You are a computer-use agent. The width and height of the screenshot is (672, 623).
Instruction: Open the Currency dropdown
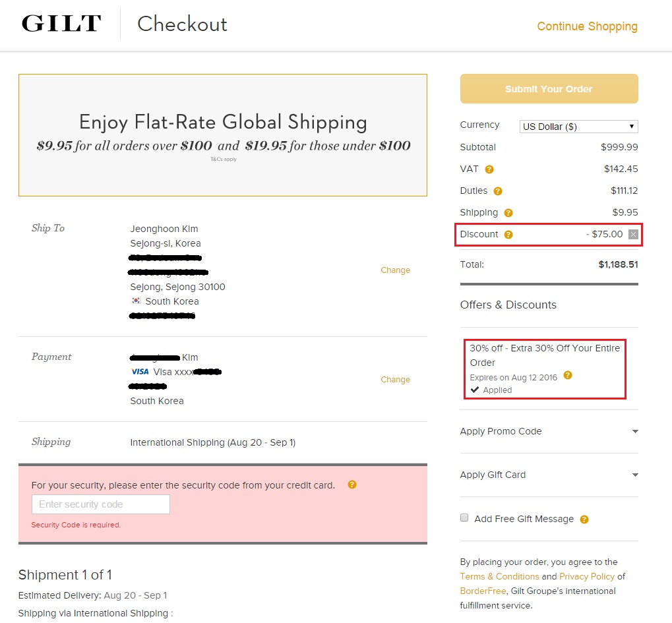point(578,127)
